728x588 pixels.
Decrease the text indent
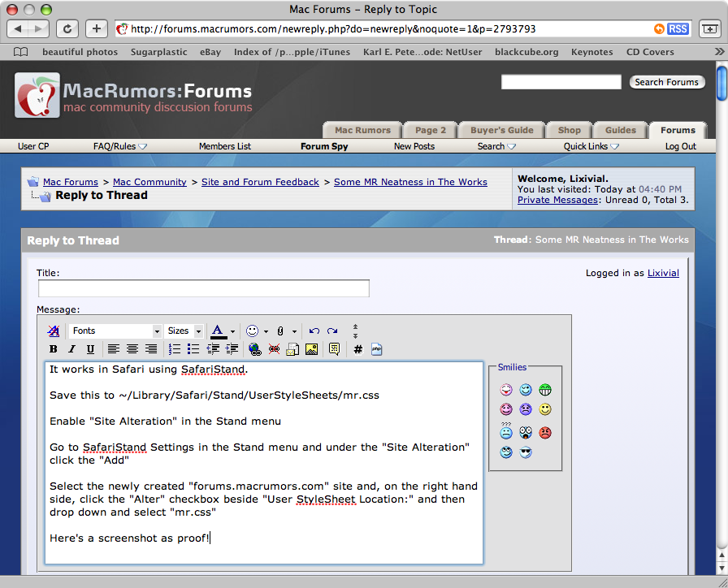[x=213, y=349]
